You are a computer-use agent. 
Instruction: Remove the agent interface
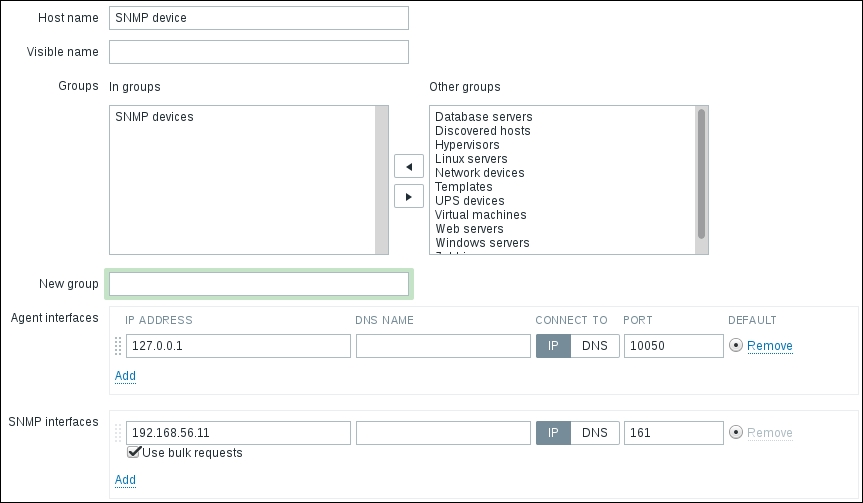point(769,346)
